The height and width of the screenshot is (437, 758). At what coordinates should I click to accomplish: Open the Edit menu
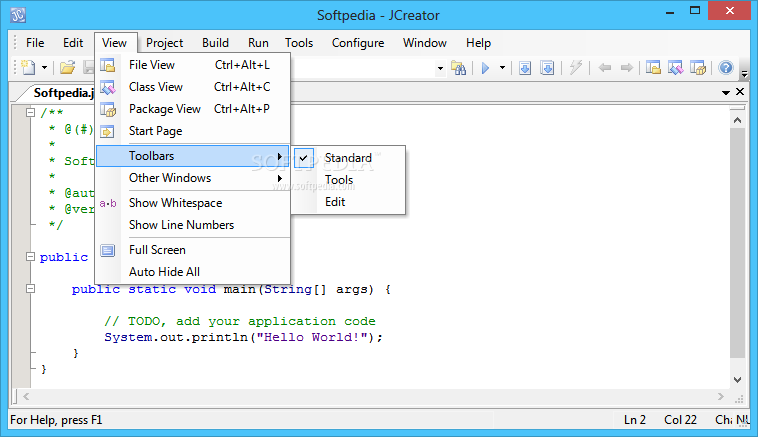pos(73,43)
